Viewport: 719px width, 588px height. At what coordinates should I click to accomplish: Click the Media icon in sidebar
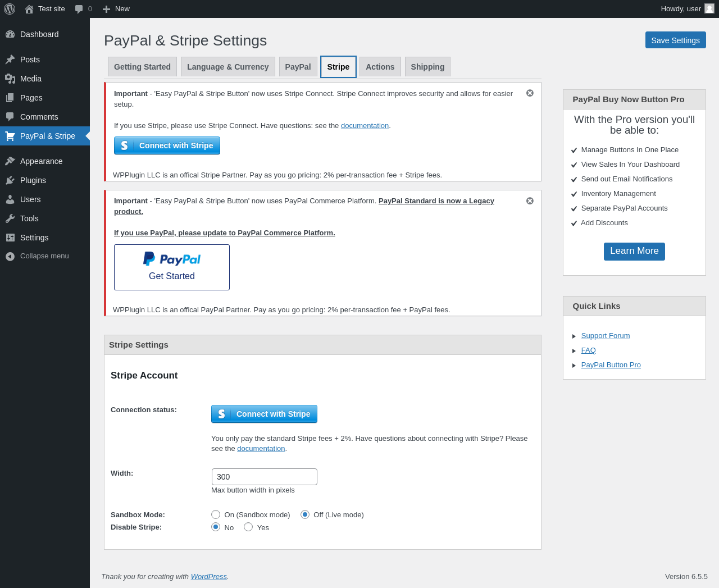pyautogui.click(x=10, y=79)
